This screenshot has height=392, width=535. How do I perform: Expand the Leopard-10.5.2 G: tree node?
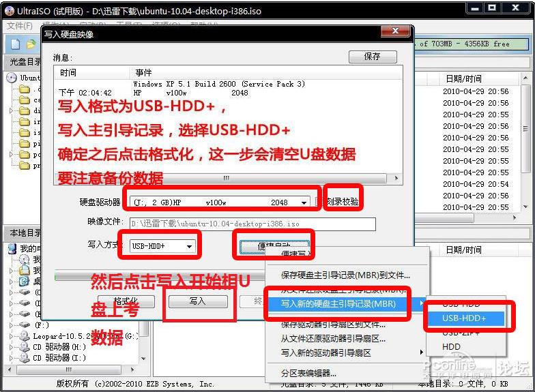[x=11, y=336]
